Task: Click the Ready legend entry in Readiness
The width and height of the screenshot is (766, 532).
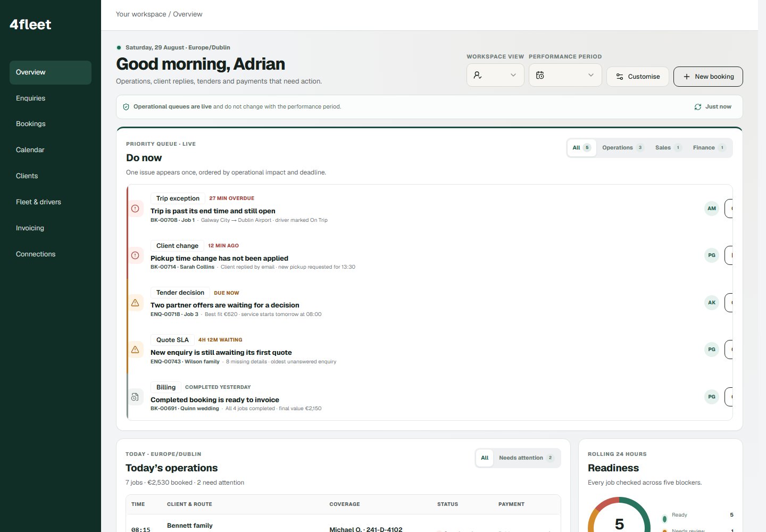Action: [698, 515]
